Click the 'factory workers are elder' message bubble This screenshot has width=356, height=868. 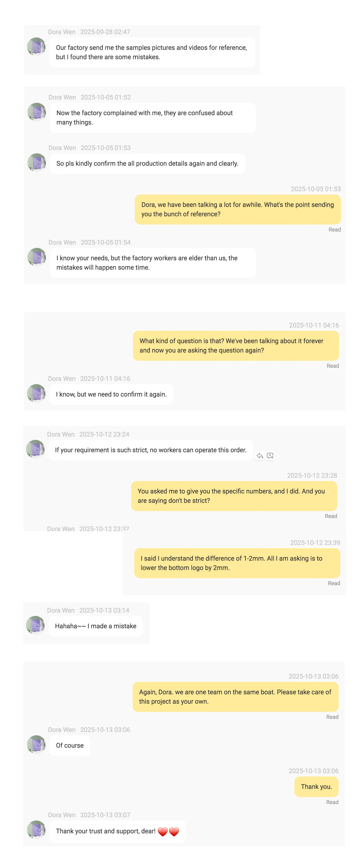pos(152,262)
